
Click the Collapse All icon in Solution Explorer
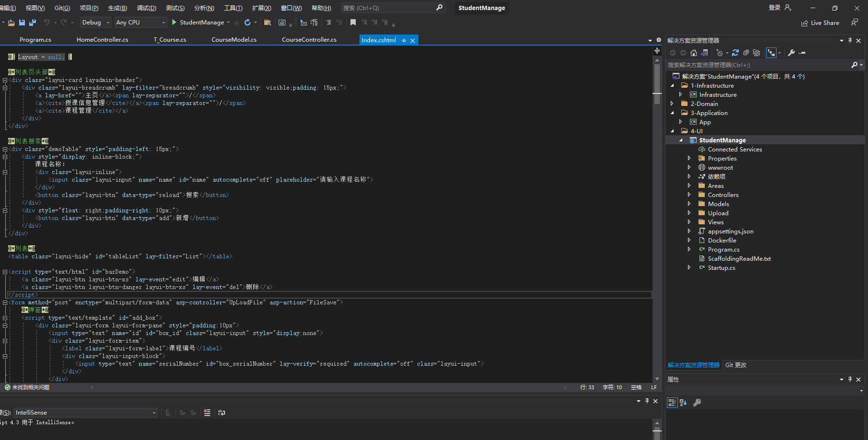[x=746, y=53]
